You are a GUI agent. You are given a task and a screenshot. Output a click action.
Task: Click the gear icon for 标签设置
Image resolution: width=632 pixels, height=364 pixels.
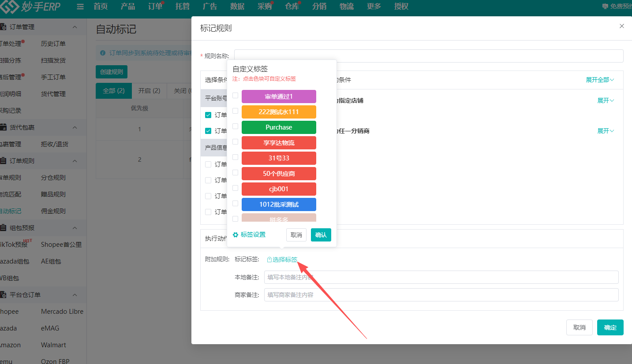point(236,235)
